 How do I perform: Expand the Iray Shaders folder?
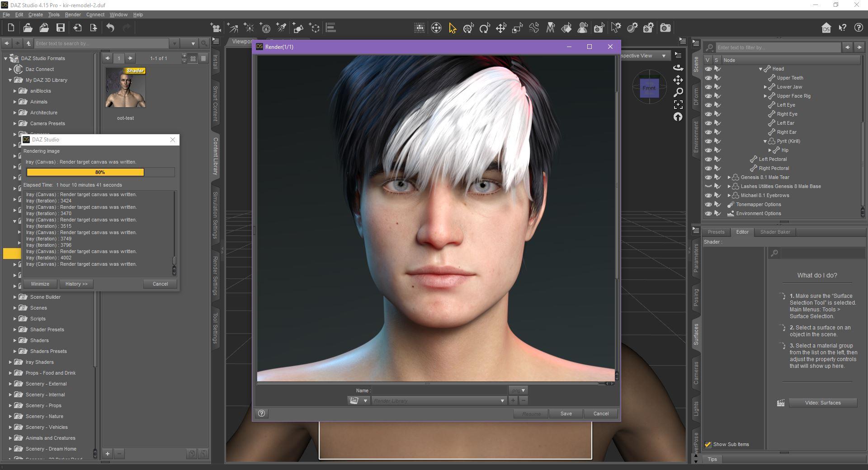(x=10, y=362)
